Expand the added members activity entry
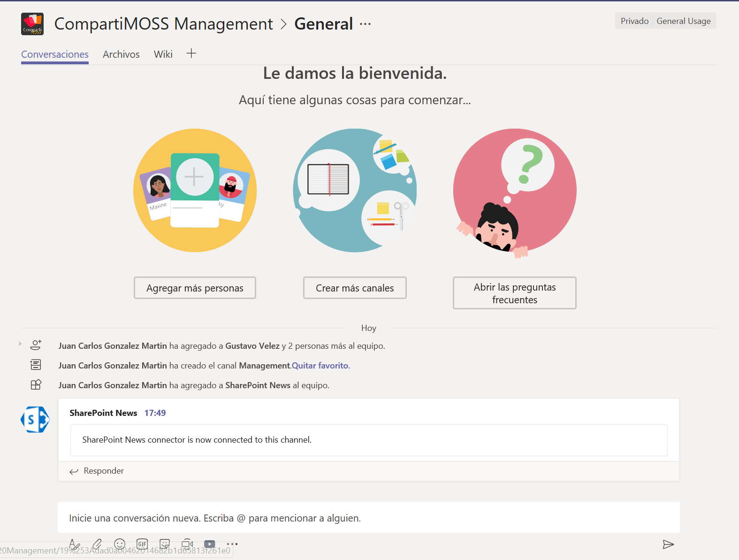Screen dimensions: 739x560 (20, 344)
